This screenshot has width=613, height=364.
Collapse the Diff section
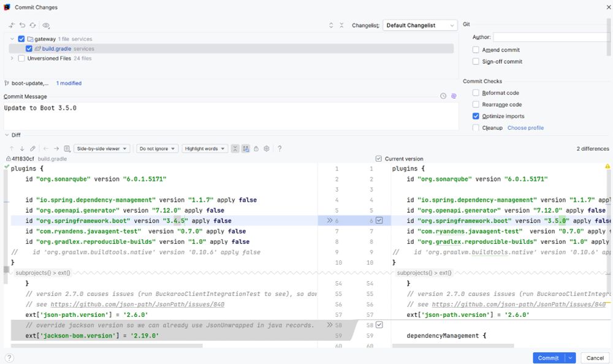click(7, 135)
